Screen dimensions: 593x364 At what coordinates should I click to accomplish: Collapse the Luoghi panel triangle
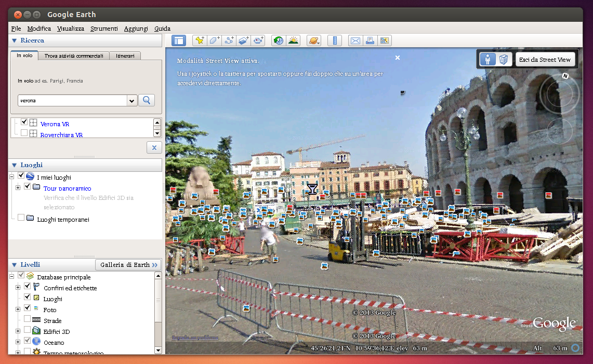[15, 165]
